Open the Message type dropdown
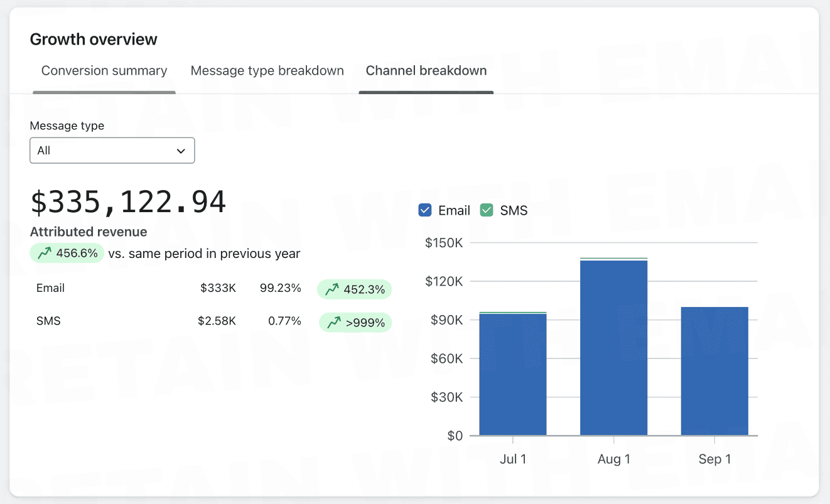Viewport: 830px width, 504px height. [112, 151]
